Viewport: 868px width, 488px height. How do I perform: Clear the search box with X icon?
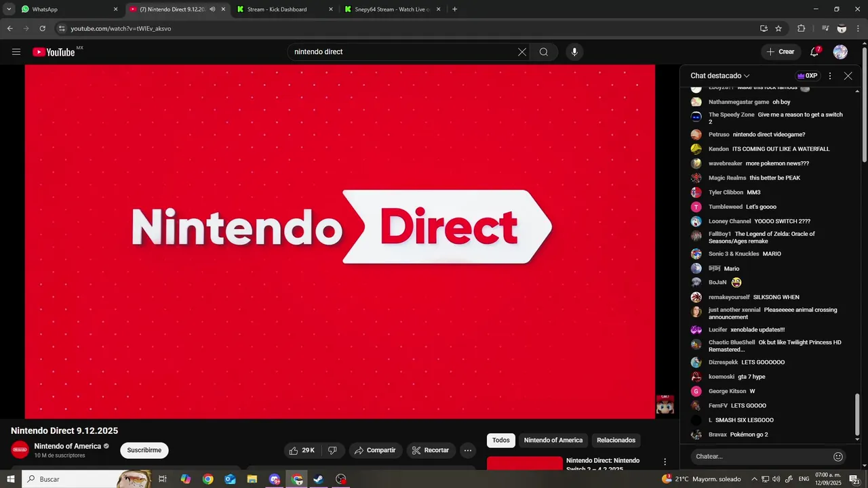(522, 52)
